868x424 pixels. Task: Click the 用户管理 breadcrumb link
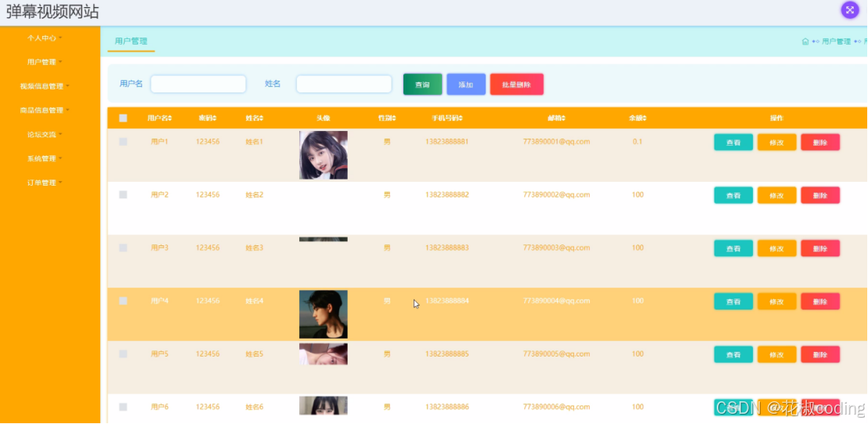click(x=836, y=42)
